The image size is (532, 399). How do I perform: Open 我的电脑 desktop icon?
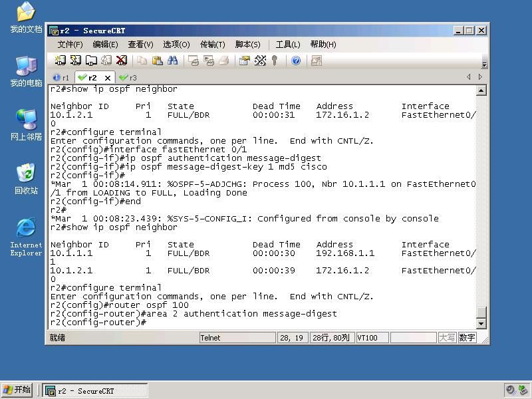click(x=26, y=72)
